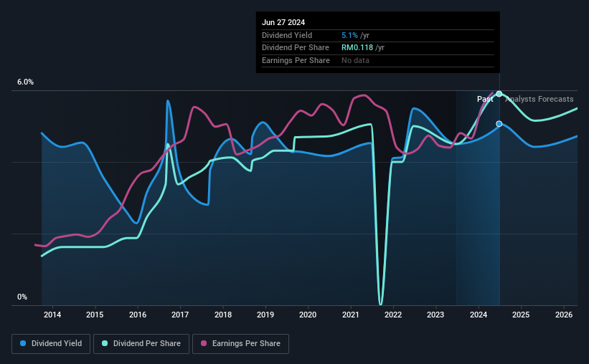Click the 2020 x-axis year label

[308, 315]
